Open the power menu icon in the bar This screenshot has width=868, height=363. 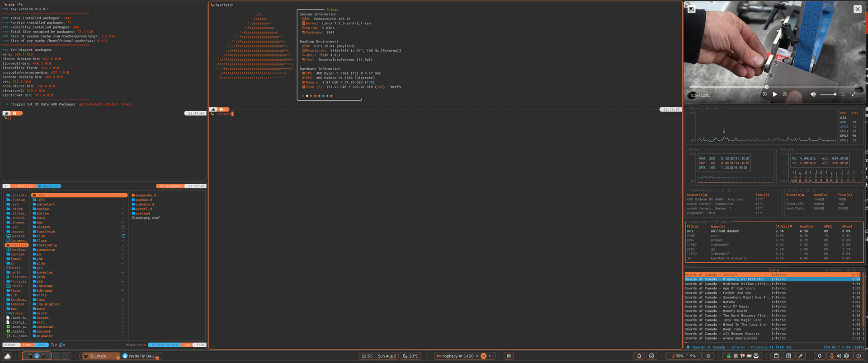pos(859,356)
